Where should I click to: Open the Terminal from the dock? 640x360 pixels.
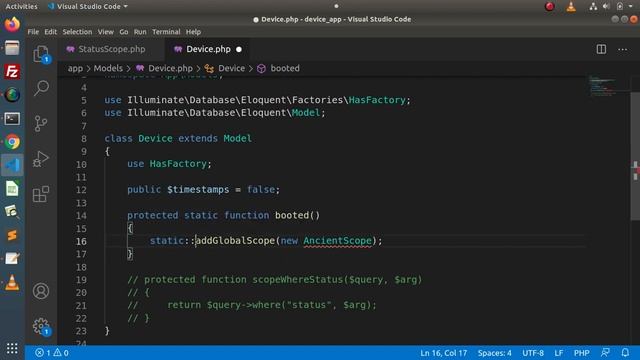[12, 119]
